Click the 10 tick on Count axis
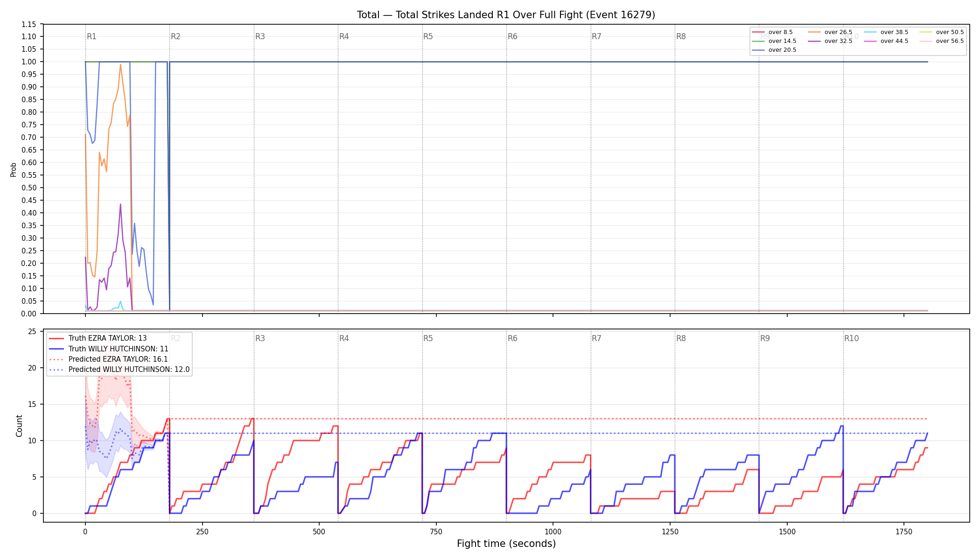Viewport: 980px width, 560px height. pyautogui.click(x=32, y=441)
